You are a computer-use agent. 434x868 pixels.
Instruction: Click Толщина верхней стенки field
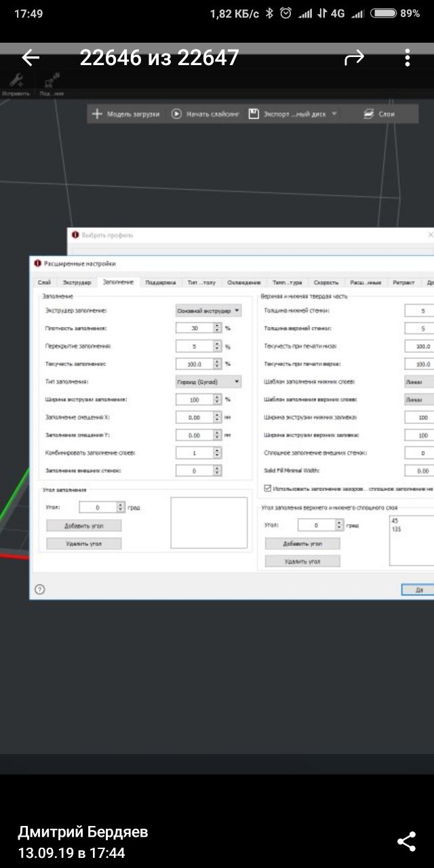[x=419, y=328]
